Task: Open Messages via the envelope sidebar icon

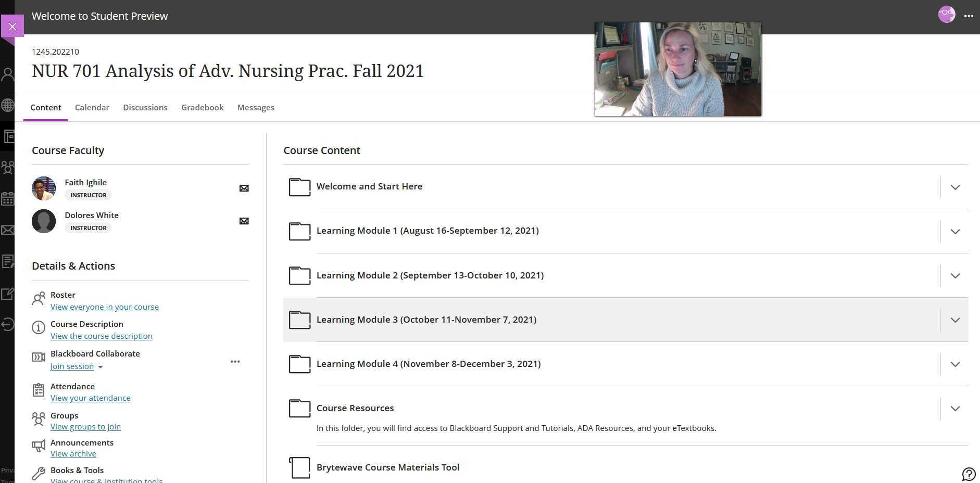Action: [8, 230]
